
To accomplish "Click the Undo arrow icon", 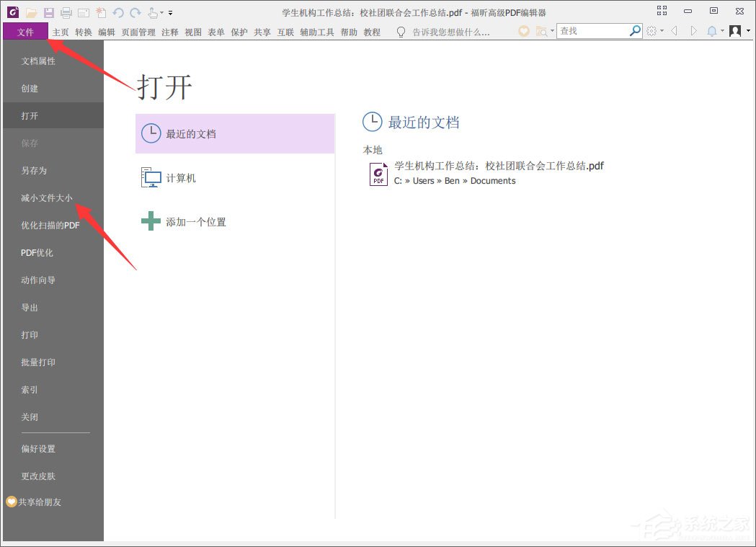I will point(118,11).
